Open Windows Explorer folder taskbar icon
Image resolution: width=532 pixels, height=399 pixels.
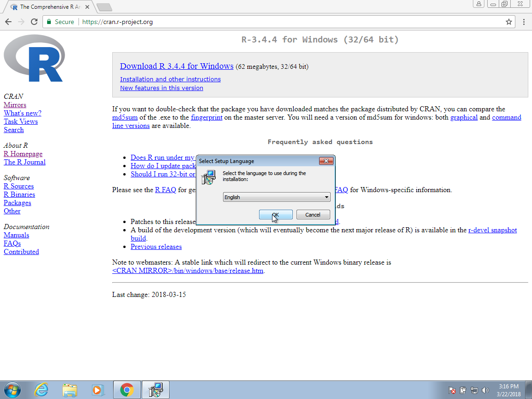point(70,390)
